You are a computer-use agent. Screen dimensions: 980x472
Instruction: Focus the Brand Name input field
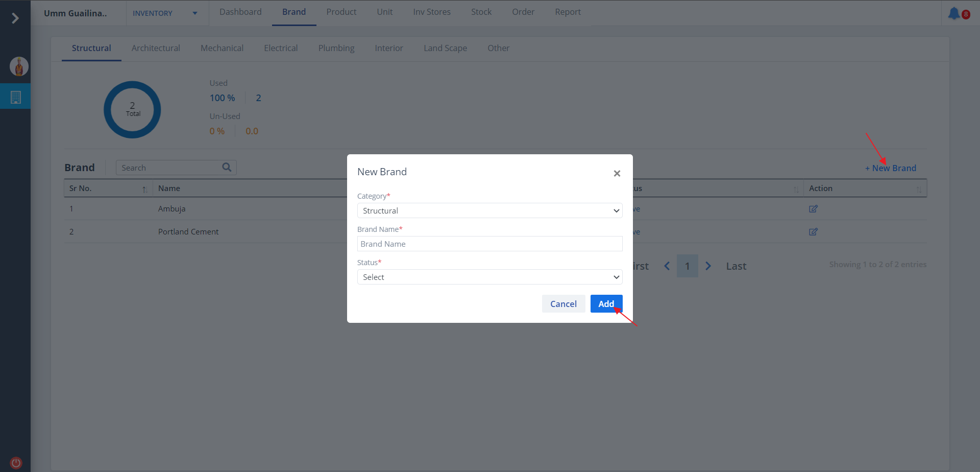pos(489,244)
